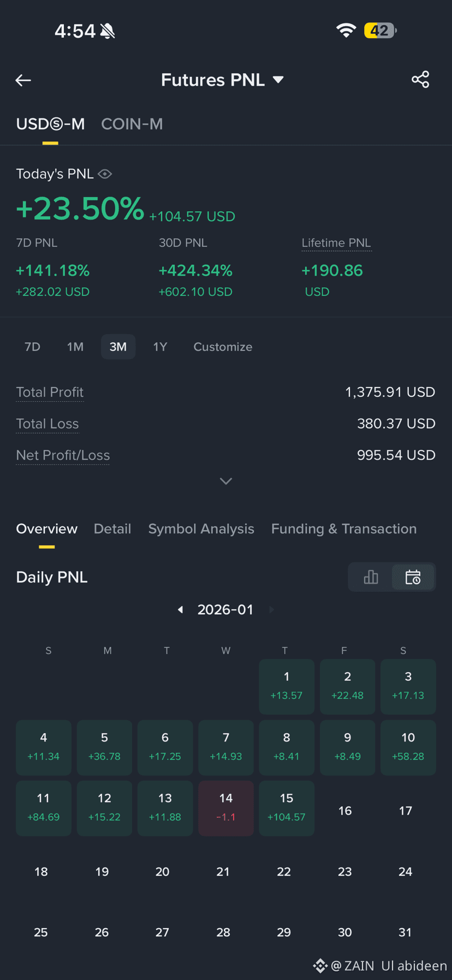Choose the Customize time range
This screenshot has width=452, height=980.
pyautogui.click(x=223, y=347)
